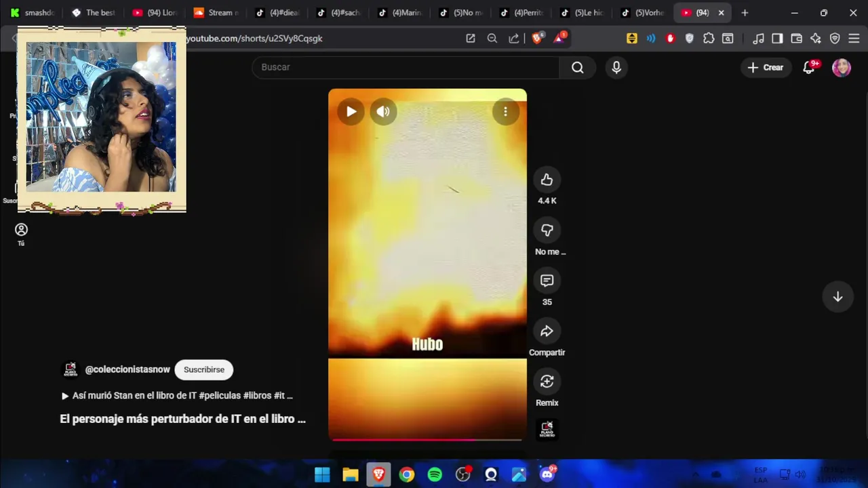Screen dimensions: 868x488
Task: Switch to the '(5)Vorhe' TikTok tab
Action: pyautogui.click(x=644, y=13)
